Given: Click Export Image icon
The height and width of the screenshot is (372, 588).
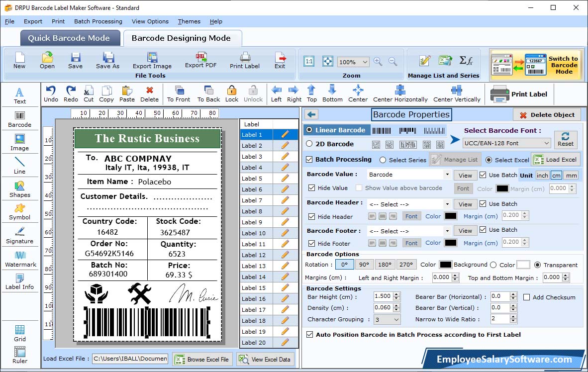Looking at the screenshot, I should [x=152, y=60].
